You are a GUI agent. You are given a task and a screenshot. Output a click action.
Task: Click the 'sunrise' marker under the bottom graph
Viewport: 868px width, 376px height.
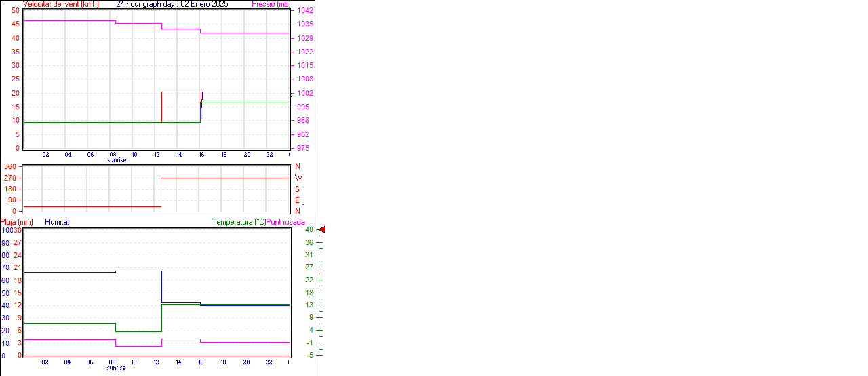[x=117, y=368]
